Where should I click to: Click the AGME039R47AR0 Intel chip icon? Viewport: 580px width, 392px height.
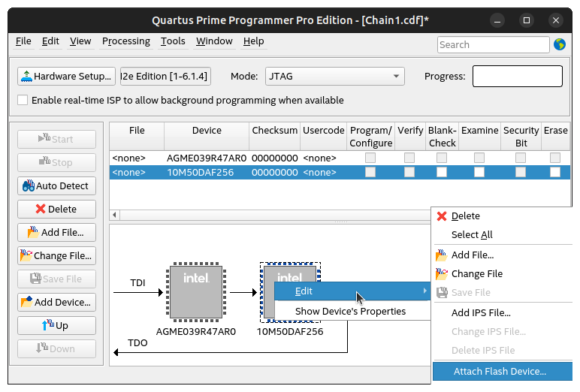195,291
